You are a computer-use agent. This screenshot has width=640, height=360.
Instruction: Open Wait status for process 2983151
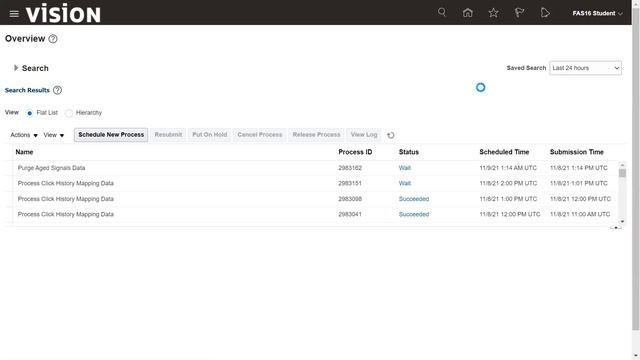coord(404,184)
